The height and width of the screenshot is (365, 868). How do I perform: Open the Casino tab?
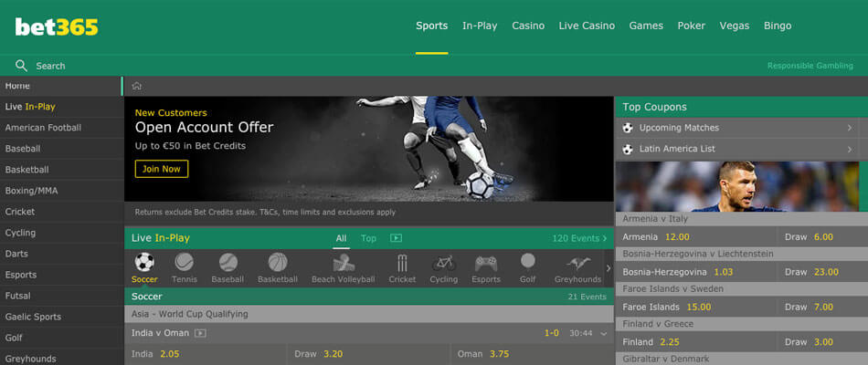tap(528, 26)
